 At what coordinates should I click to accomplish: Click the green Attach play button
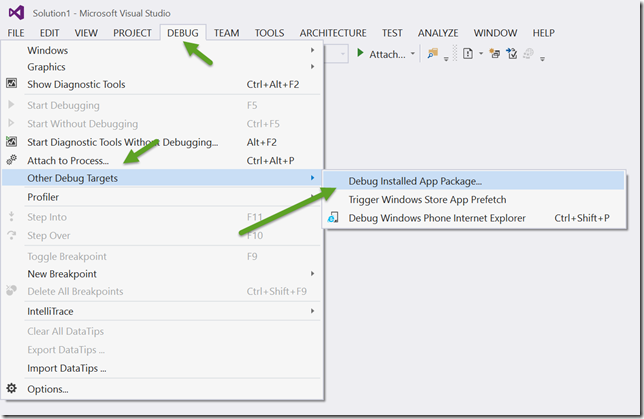[360, 53]
